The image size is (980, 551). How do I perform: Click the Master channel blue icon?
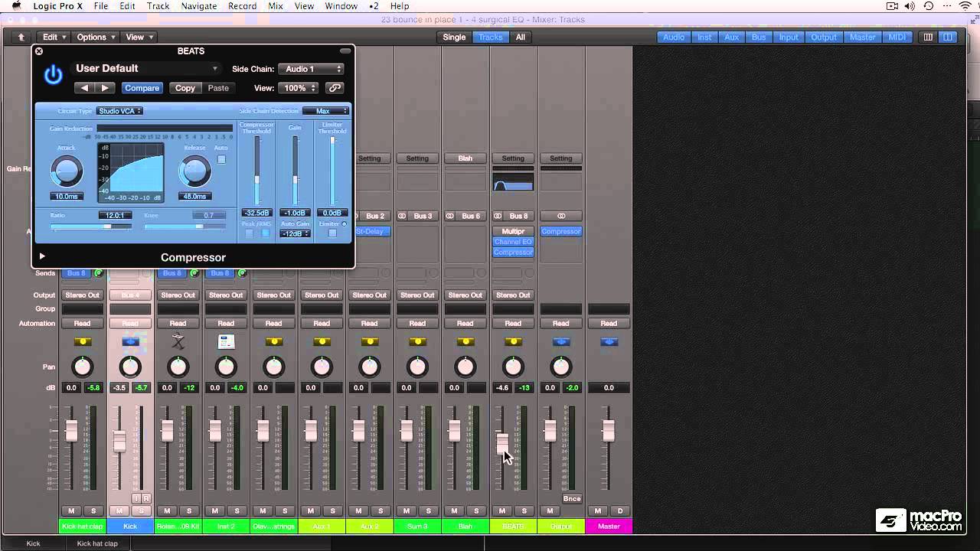click(x=609, y=341)
